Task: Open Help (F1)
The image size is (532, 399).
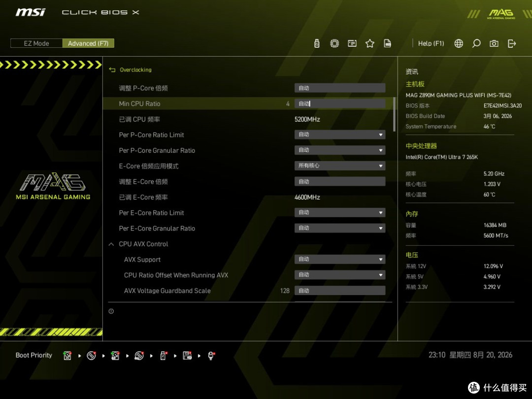Action: point(431,43)
